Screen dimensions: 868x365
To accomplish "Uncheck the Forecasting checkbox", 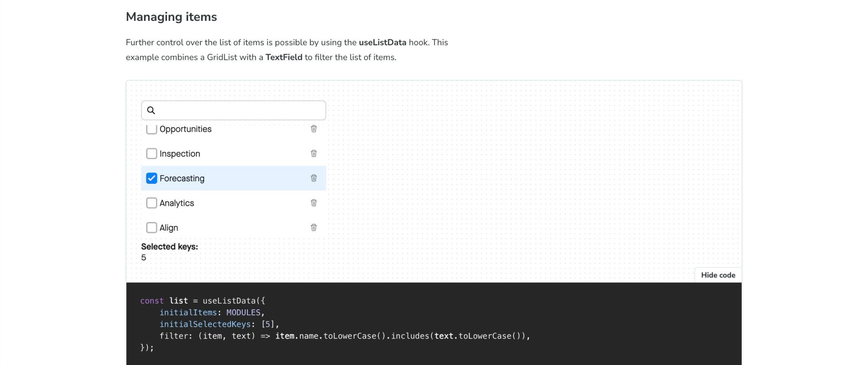I will [x=151, y=179].
